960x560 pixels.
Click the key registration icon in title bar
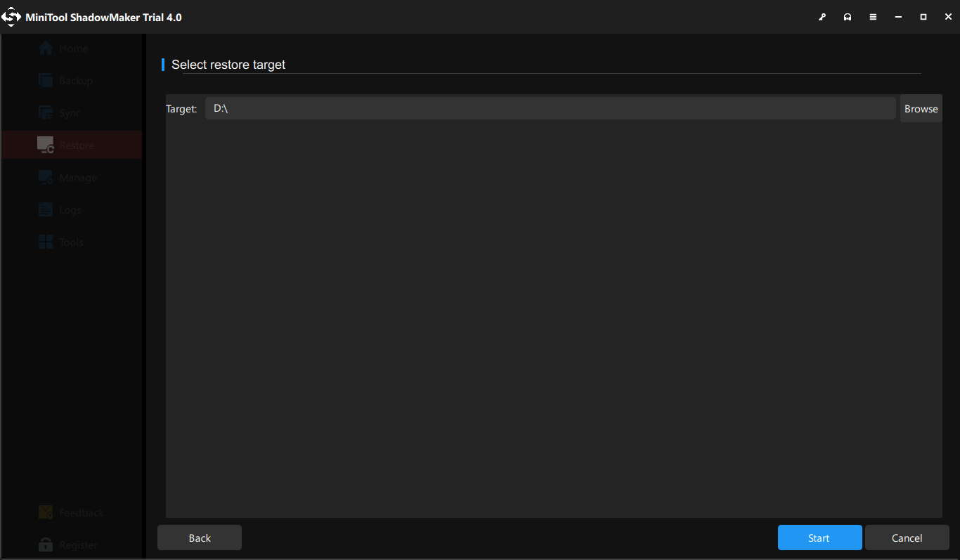822,17
